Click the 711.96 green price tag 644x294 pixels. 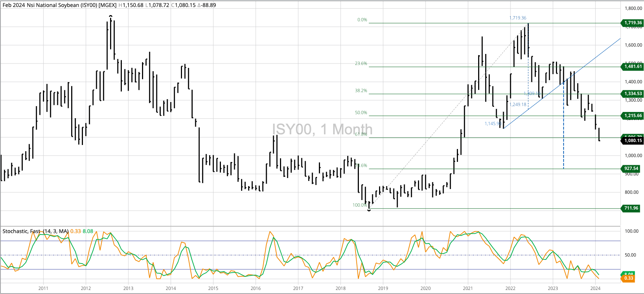pyautogui.click(x=631, y=208)
